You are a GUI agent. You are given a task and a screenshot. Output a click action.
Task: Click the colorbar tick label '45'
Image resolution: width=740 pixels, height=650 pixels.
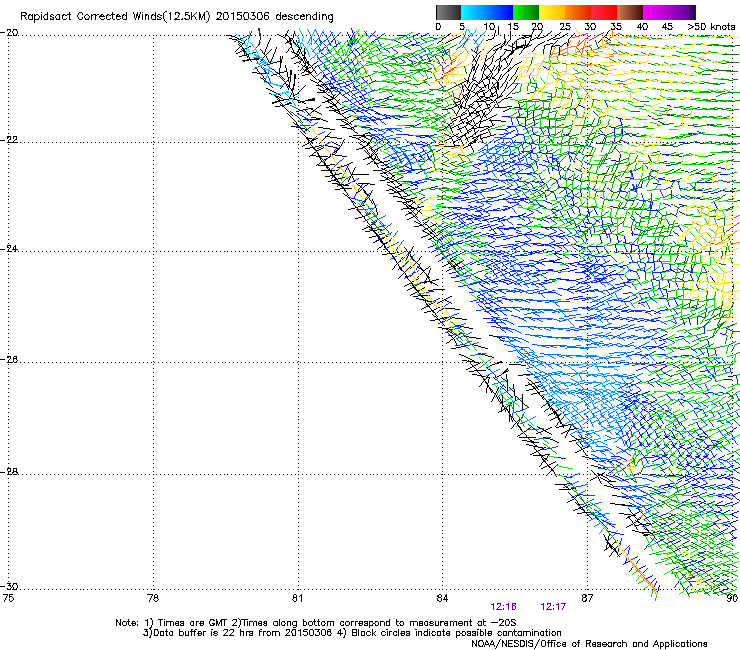667,27
